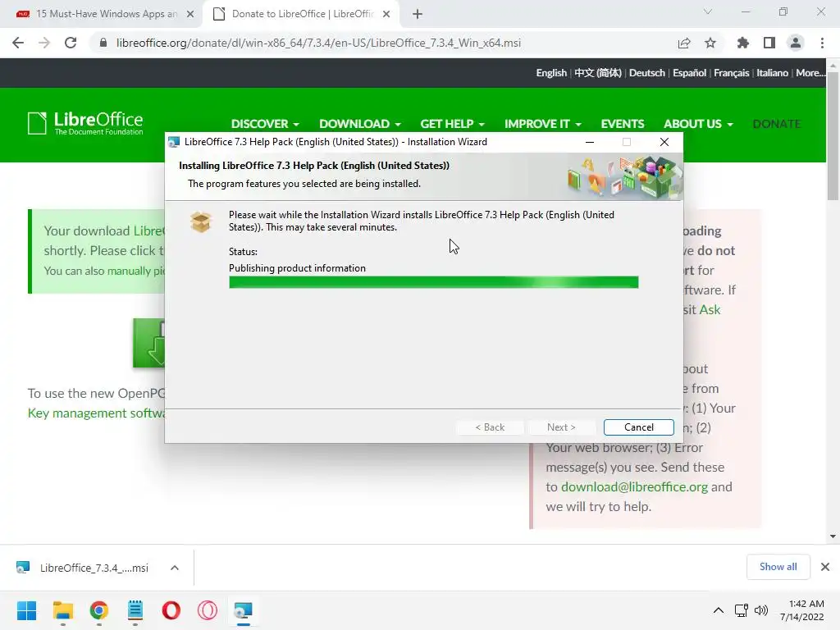Show hidden system tray icons
The height and width of the screenshot is (630, 840).
point(719,610)
